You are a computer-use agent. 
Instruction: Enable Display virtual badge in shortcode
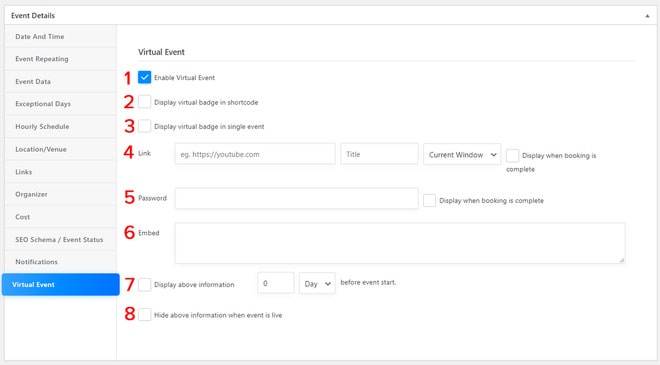(x=144, y=101)
